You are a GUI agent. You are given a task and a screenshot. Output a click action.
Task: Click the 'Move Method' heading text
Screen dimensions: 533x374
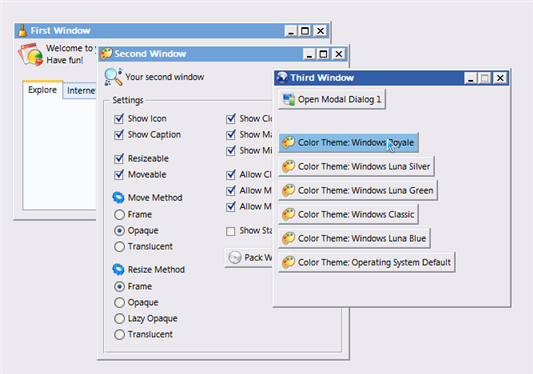pos(155,198)
